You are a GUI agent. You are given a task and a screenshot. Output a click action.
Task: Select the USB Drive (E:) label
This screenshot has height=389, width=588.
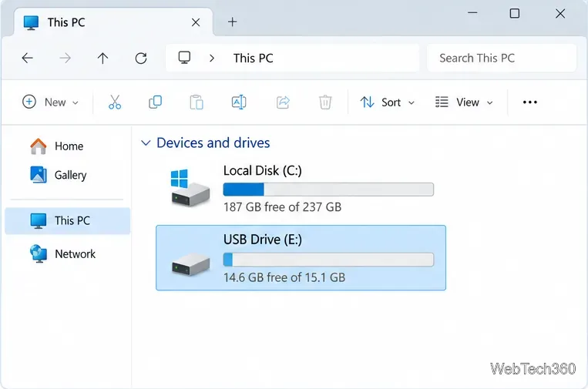pyautogui.click(x=263, y=240)
